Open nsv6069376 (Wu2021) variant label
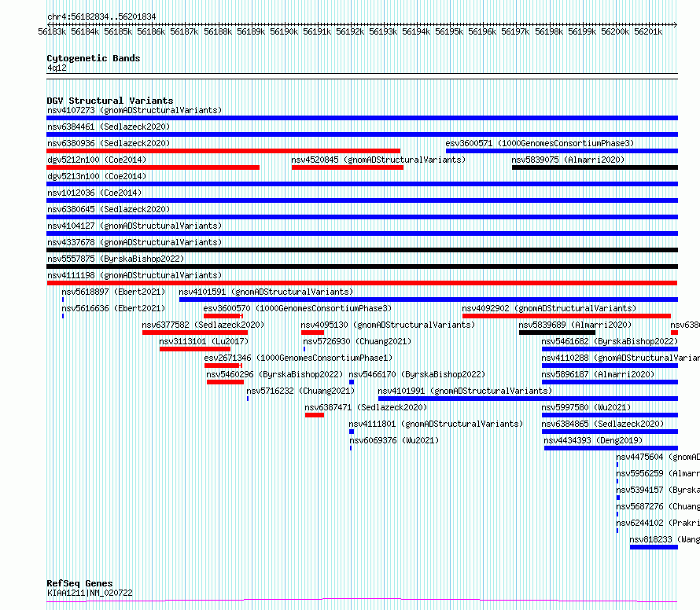The image size is (700, 610). pyautogui.click(x=394, y=440)
